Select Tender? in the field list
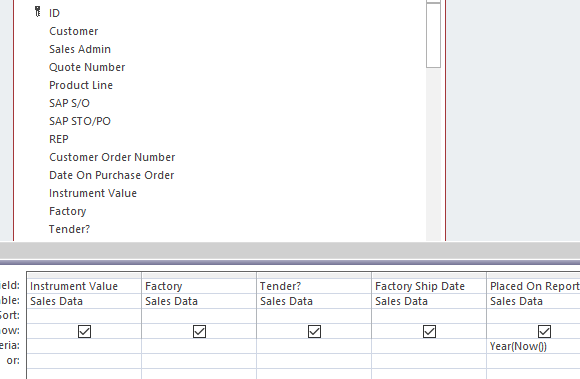The width and height of the screenshot is (580, 379). 70,229
